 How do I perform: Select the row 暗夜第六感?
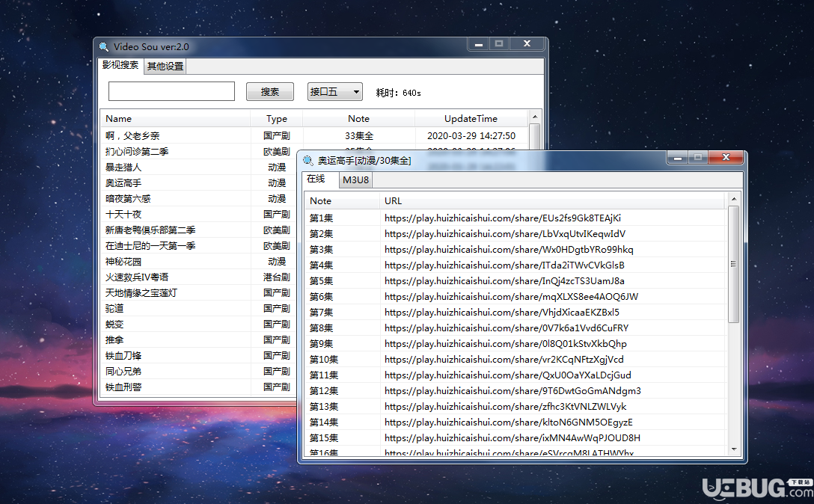(x=199, y=198)
